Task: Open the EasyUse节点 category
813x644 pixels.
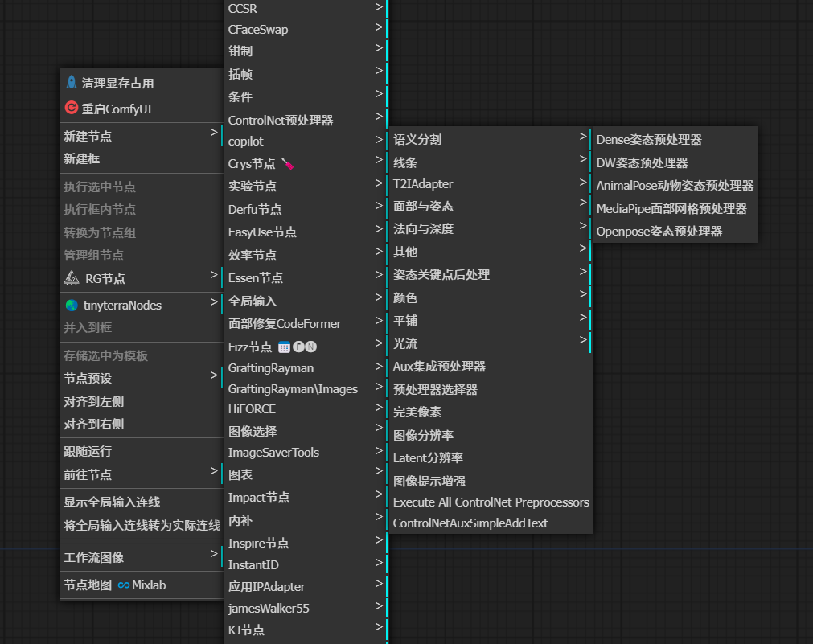Action: pyautogui.click(x=306, y=232)
